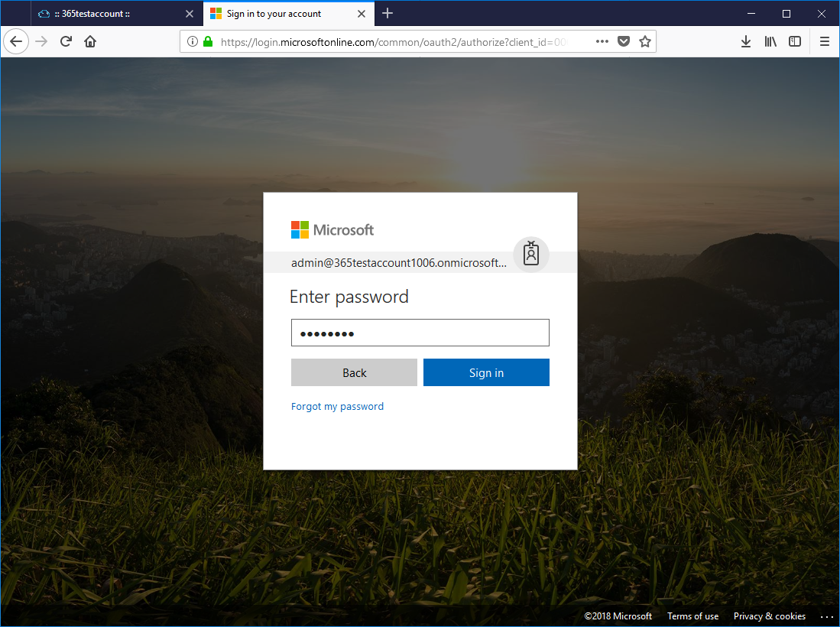This screenshot has width=840, height=627.
Task: Save the page to Pocket
Action: click(x=624, y=42)
